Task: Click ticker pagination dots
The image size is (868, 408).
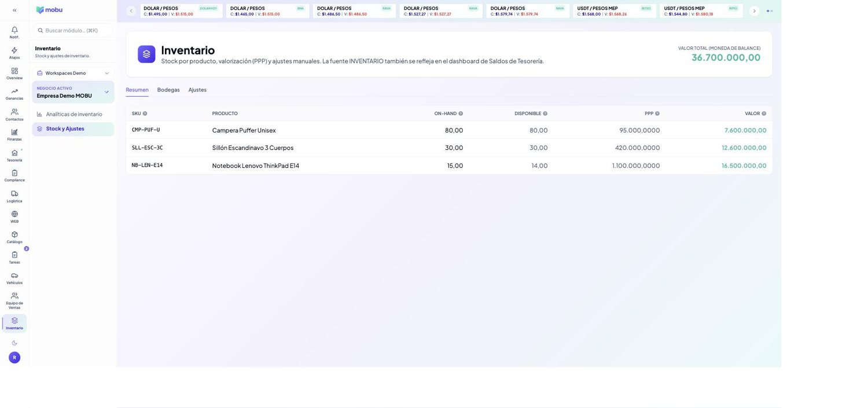Action: pos(770,11)
